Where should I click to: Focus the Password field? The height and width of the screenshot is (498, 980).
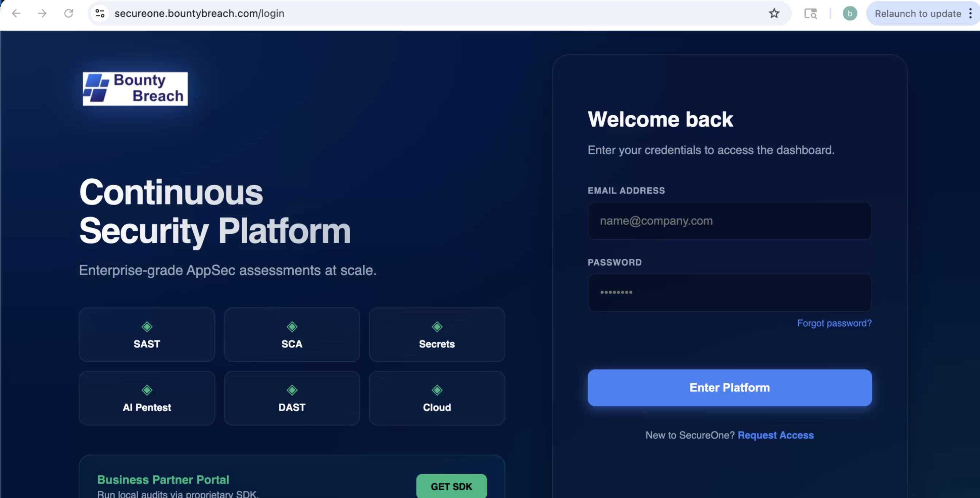(x=729, y=292)
